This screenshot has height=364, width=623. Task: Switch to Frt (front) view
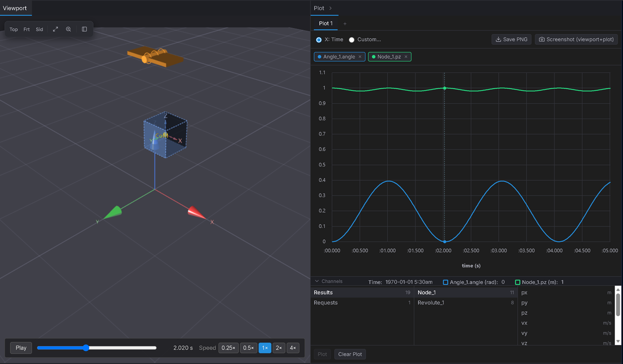coord(27,29)
